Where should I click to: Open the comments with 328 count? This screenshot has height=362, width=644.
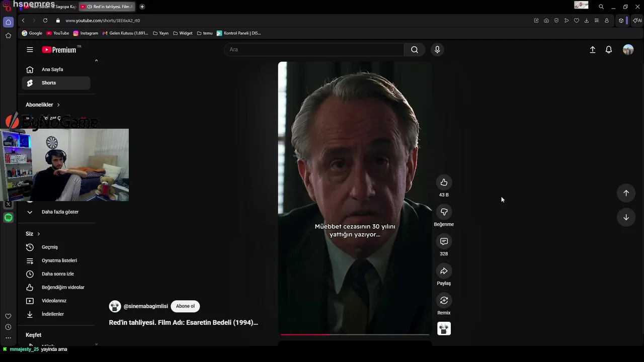(444, 241)
